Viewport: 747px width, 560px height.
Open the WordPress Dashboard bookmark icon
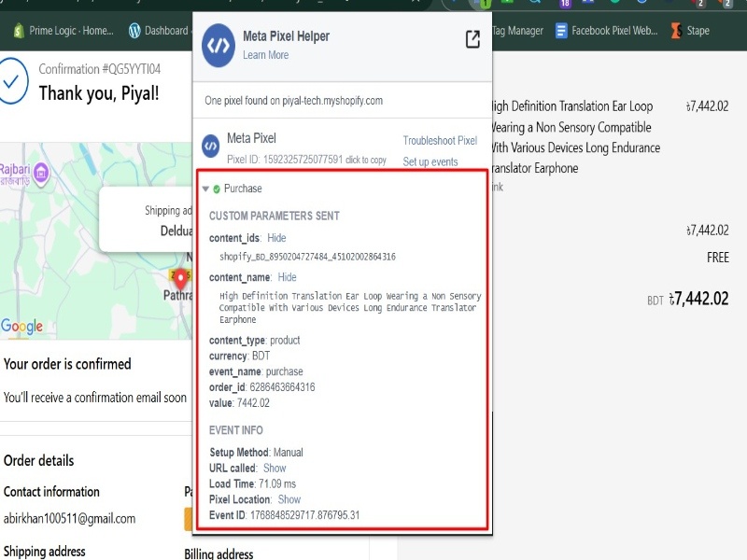click(134, 31)
